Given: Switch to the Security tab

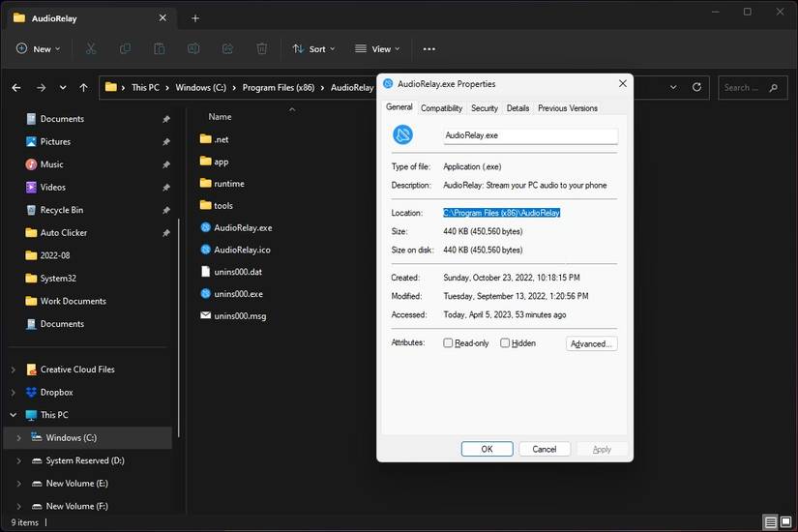Looking at the screenshot, I should (484, 108).
